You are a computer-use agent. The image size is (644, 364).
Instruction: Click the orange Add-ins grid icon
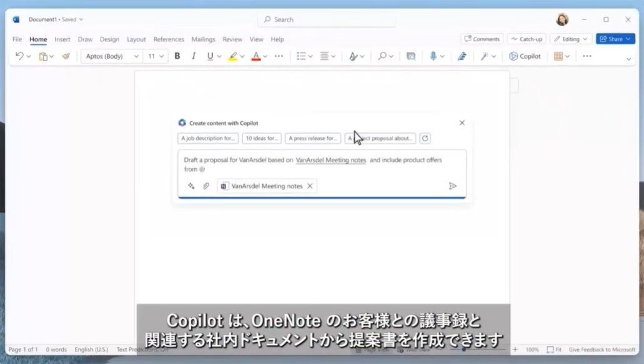(x=558, y=56)
